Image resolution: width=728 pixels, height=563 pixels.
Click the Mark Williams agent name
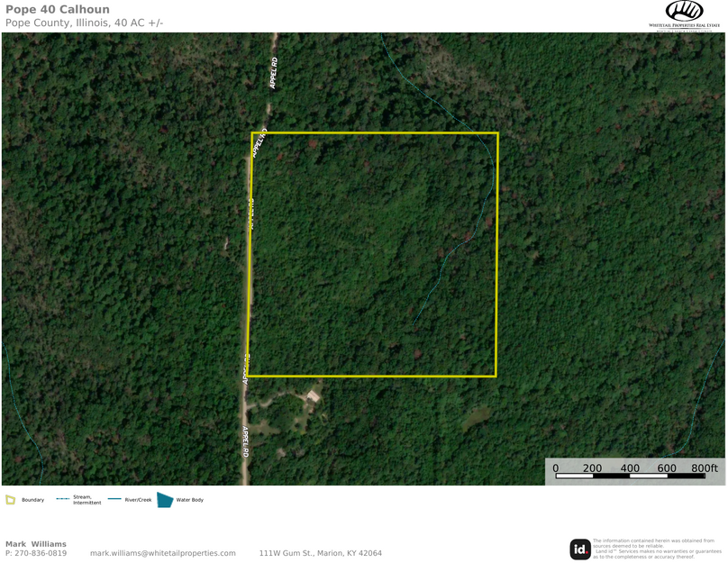click(x=36, y=544)
